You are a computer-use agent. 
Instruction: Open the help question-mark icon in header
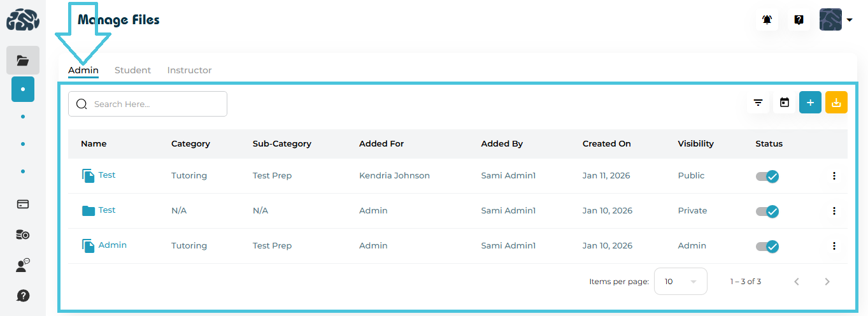coord(799,20)
